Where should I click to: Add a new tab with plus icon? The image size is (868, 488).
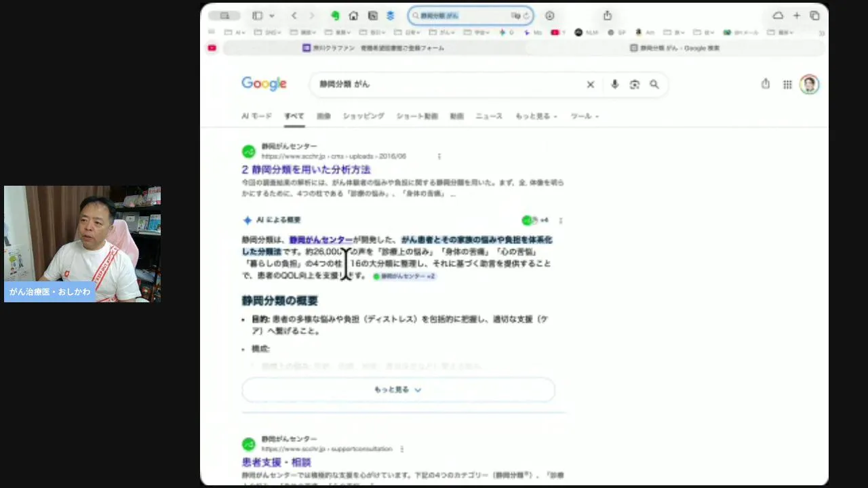click(797, 16)
